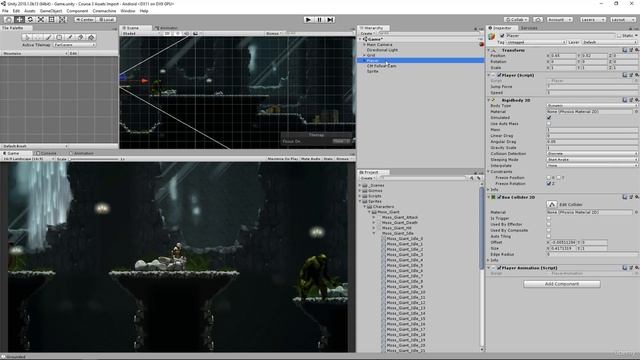Open the Body Type dropdown
This screenshot has width=640, height=360.
[x=592, y=106]
